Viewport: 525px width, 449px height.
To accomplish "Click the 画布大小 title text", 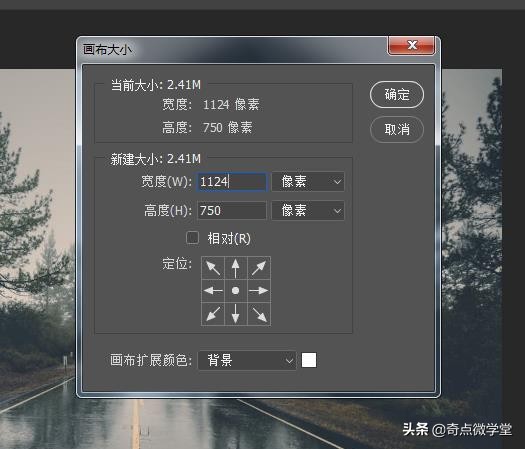I will click(107, 50).
